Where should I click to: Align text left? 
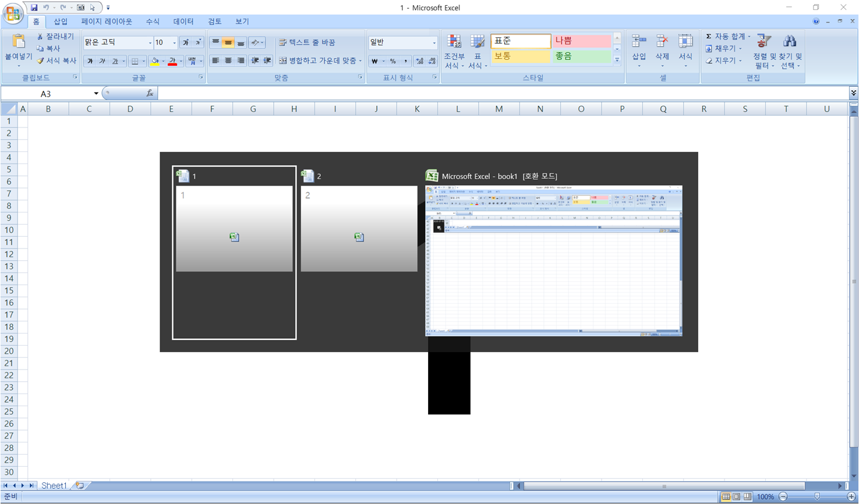click(215, 61)
